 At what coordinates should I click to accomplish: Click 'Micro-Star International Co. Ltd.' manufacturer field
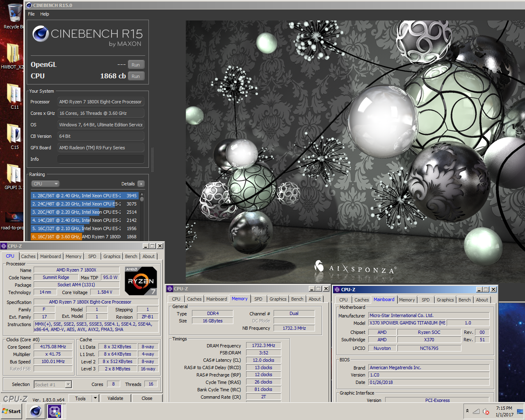click(x=429, y=315)
